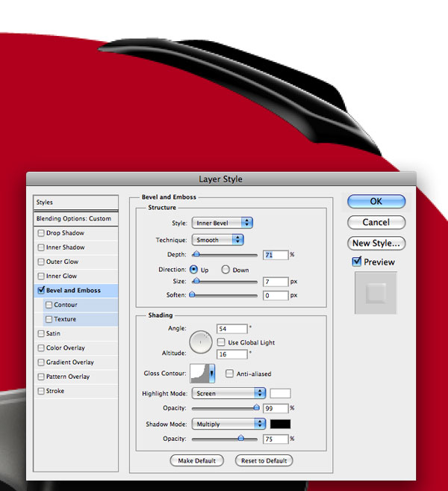Enable the Inner Shadow checkbox
Viewport: 448px width, 491px height.
(x=41, y=247)
